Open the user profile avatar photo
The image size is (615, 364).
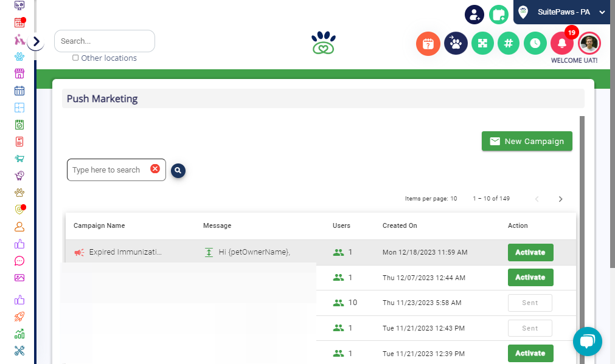(589, 43)
